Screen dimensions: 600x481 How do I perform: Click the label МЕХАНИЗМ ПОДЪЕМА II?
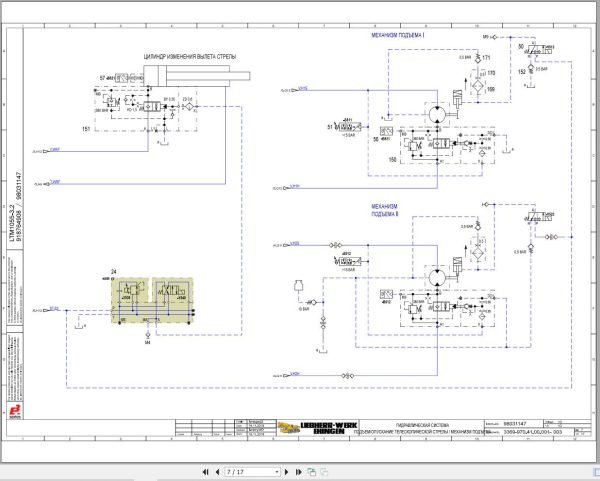pos(385,210)
